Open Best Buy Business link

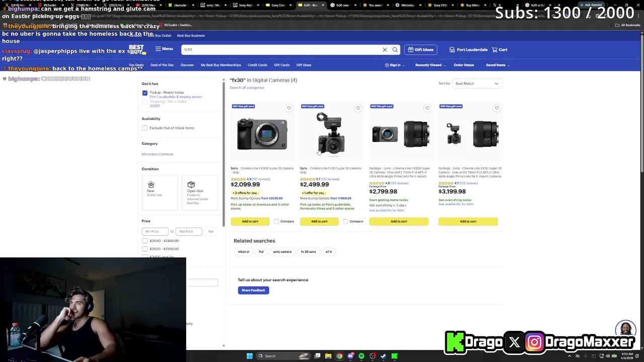pos(191,36)
